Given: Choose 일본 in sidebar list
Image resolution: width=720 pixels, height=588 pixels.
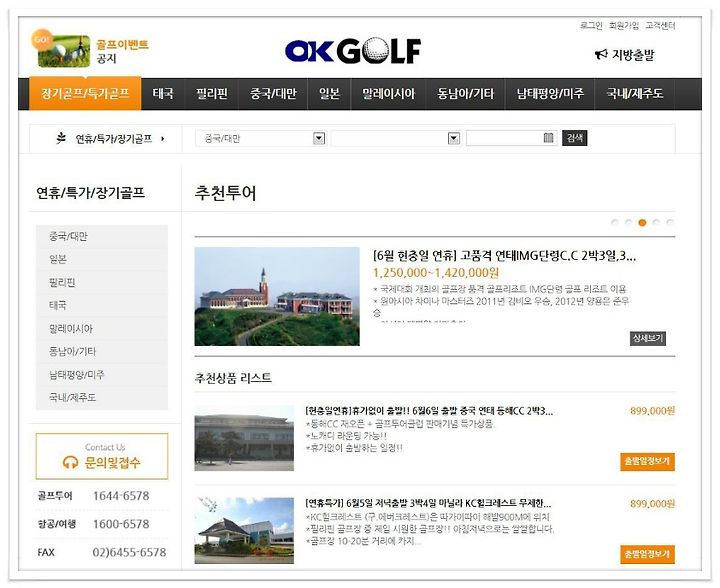Looking at the screenshot, I should point(102,259).
